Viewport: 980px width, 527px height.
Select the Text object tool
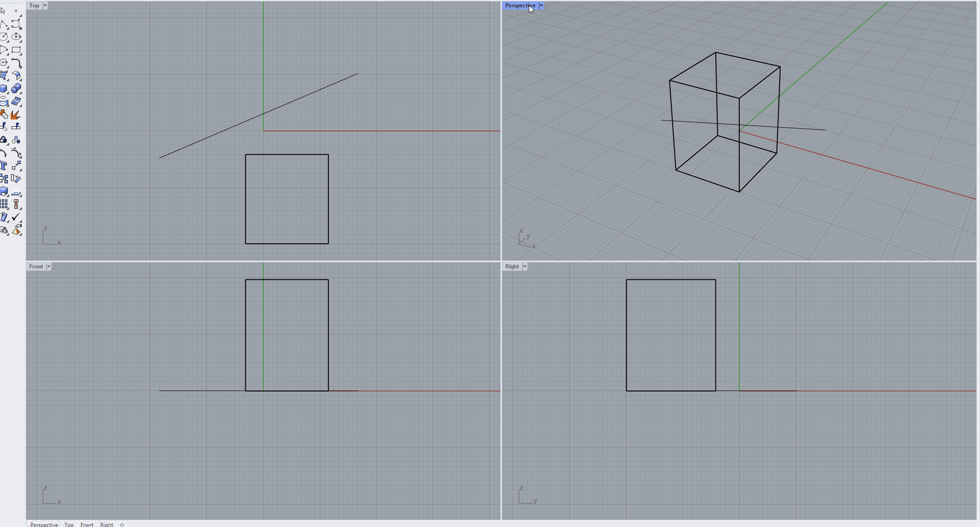tap(4, 165)
